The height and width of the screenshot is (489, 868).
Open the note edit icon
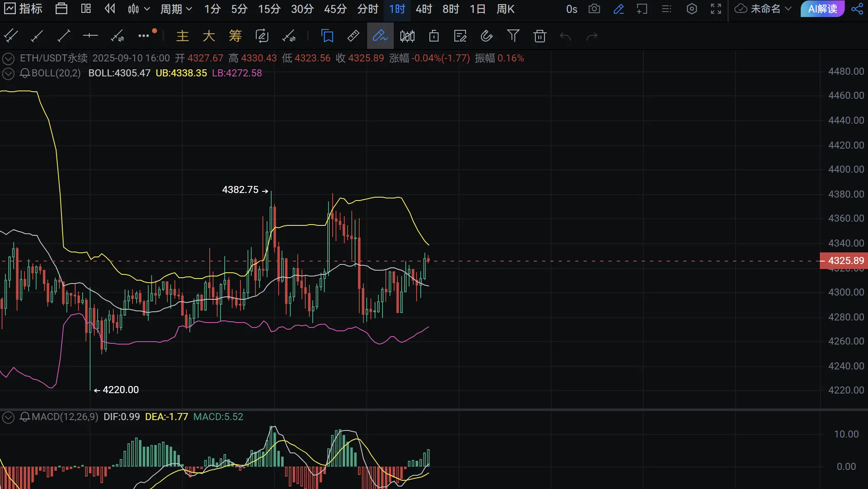coord(460,36)
